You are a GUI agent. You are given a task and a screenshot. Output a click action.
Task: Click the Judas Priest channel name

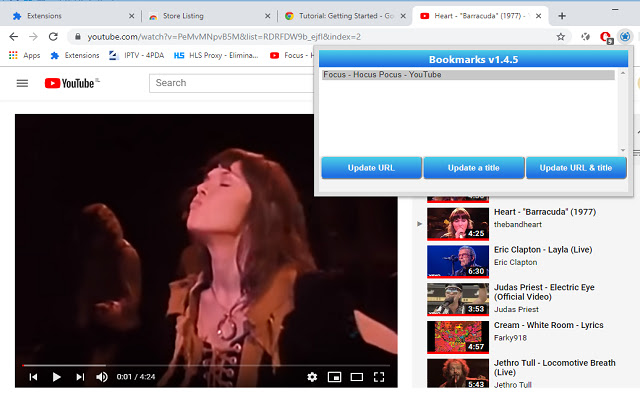click(x=516, y=310)
